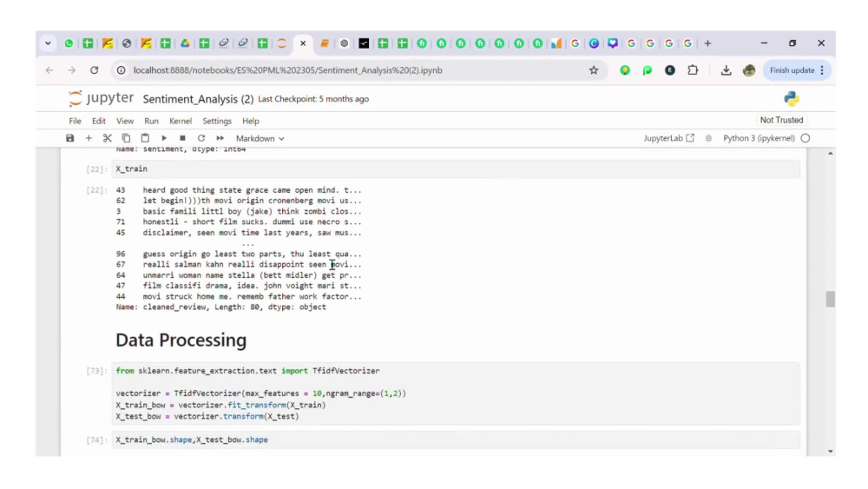Open browser Downloads icon

point(726,70)
